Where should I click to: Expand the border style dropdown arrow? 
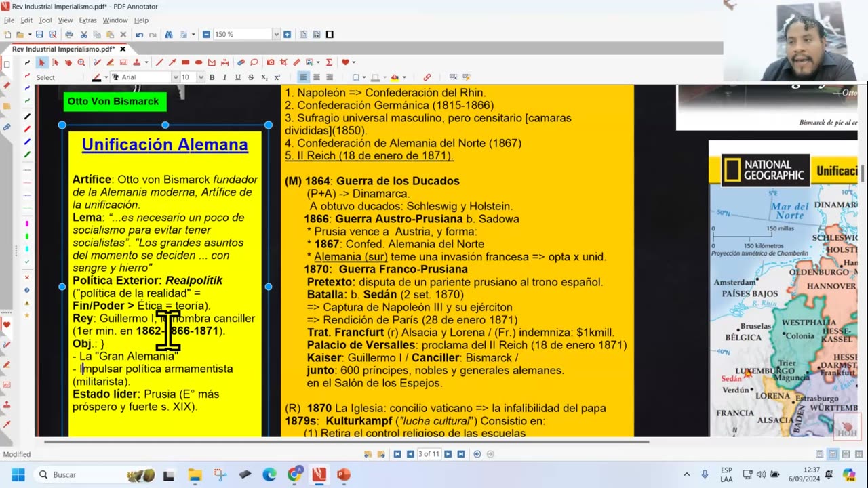pos(364,77)
